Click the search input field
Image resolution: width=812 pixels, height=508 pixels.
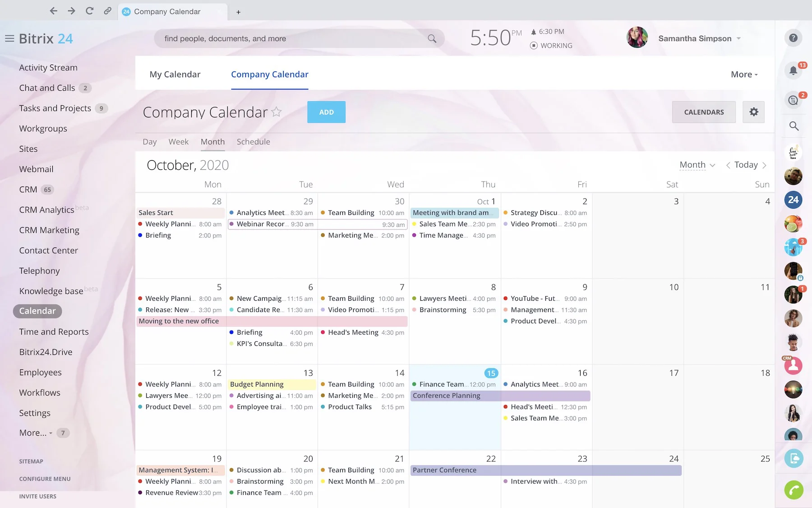pos(293,39)
